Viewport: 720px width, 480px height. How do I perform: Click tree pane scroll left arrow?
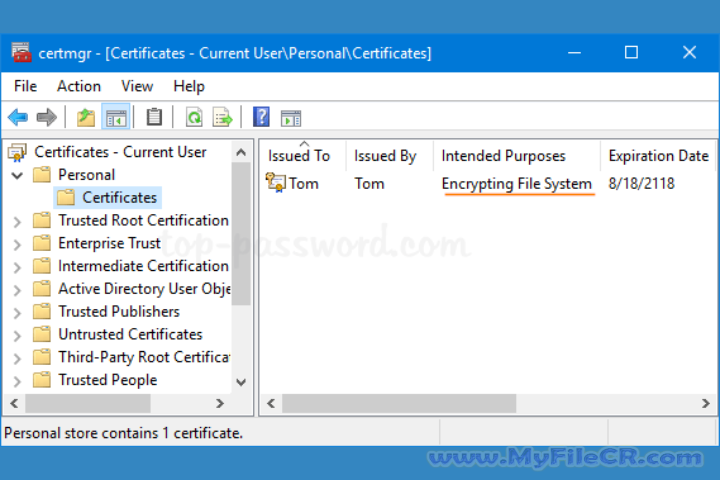(14, 403)
